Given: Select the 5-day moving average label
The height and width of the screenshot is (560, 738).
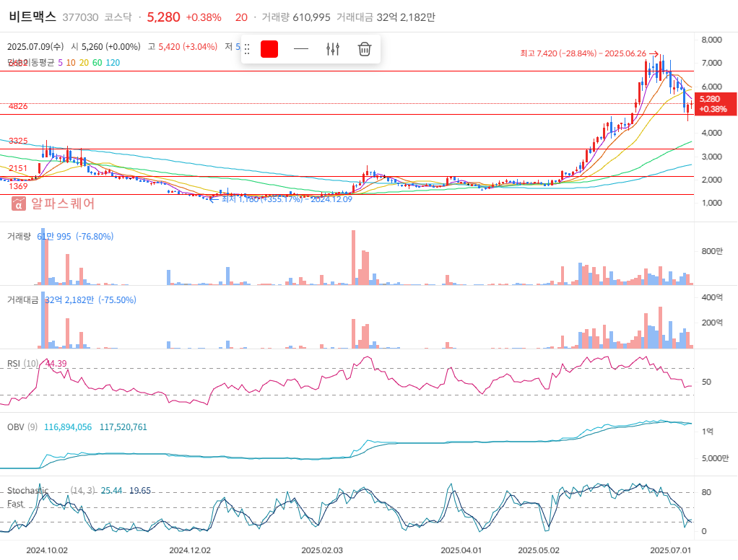Looking at the screenshot, I should [x=60, y=63].
